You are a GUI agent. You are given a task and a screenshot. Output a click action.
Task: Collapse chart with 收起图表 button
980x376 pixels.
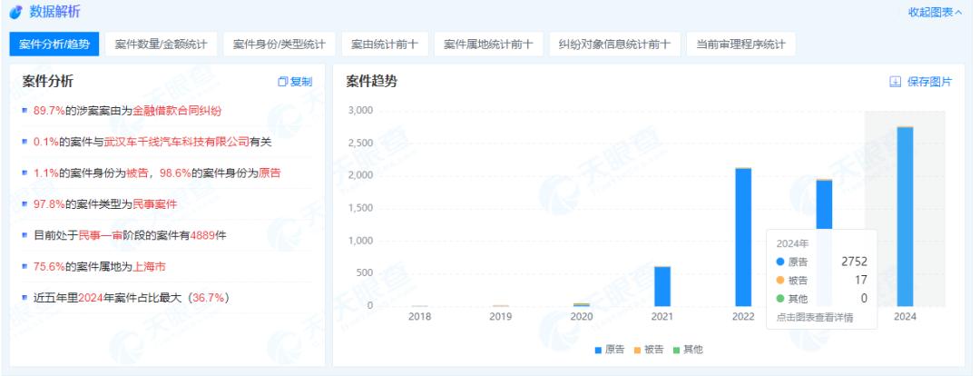click(935, 12)
